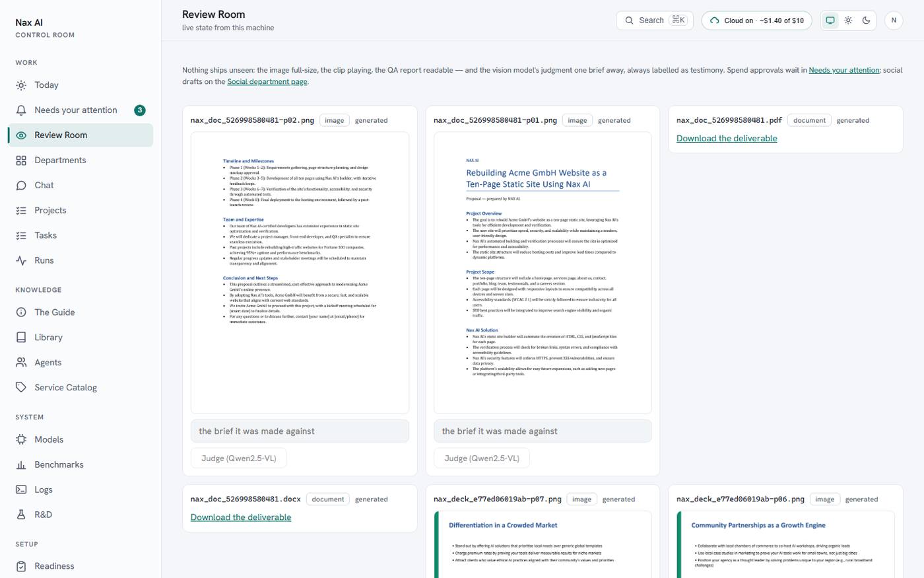Viewport: 924px width, 578px height.
Task: Click the Tasks checklist icon
Action: (x=21, y=236)
